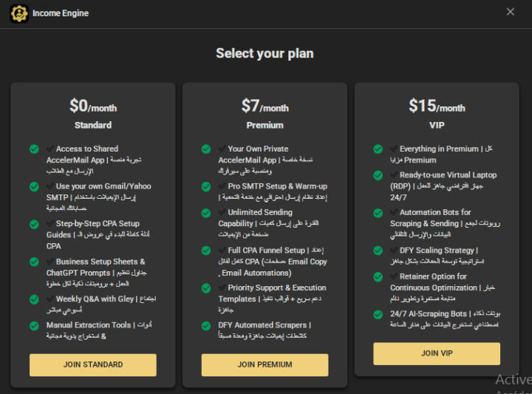Click green check beside Step-by-Step CPA Setup Guides
This screenshot has width=532, height=394.
click(x=34, y=224)
